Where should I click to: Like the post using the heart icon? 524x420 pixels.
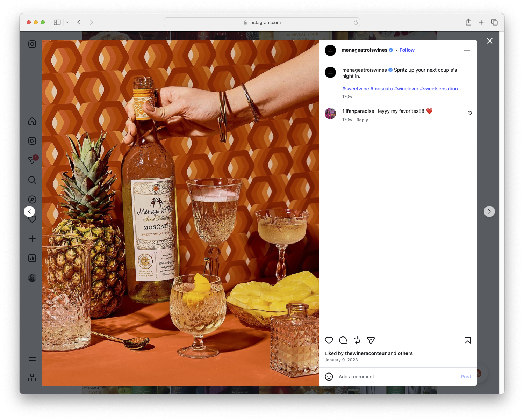329,340
